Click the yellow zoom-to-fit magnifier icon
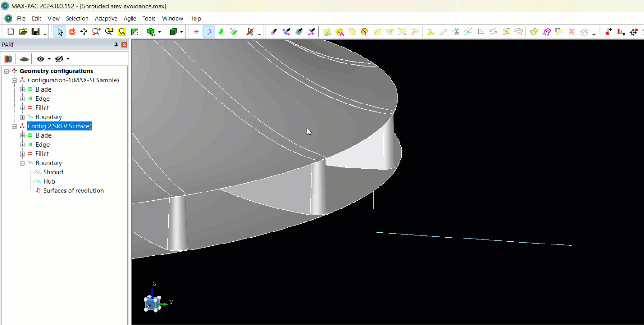 coord(122,32)
